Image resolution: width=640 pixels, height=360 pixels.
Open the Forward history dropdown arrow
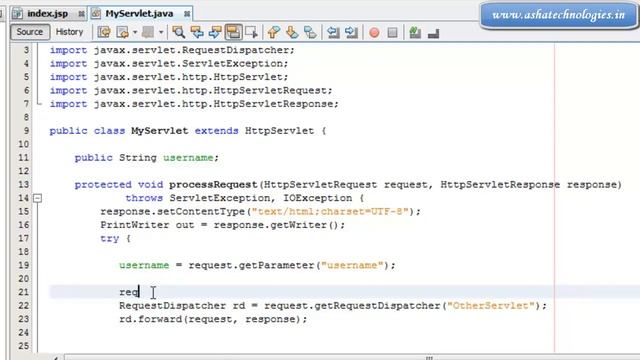point(161,32)
